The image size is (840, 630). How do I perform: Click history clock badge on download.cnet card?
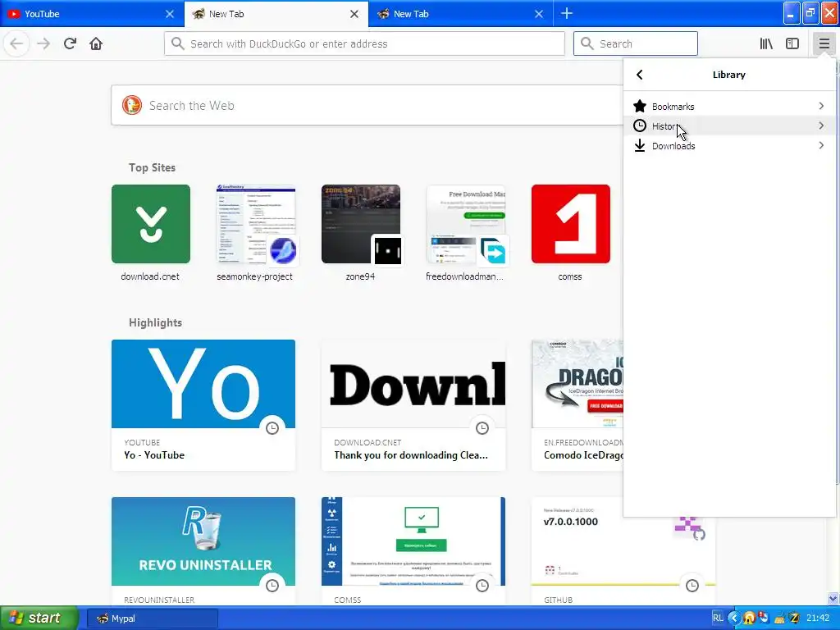pos(482,428)
